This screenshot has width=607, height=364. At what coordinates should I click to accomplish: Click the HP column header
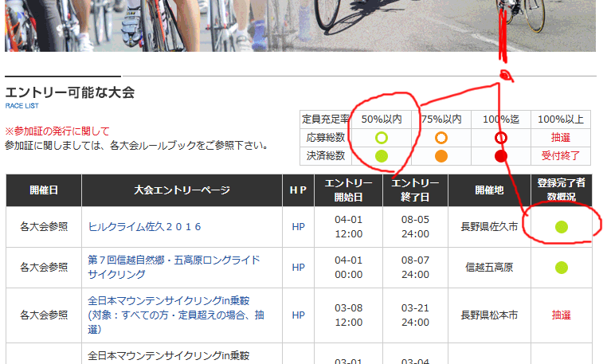(x=298, y=190)
